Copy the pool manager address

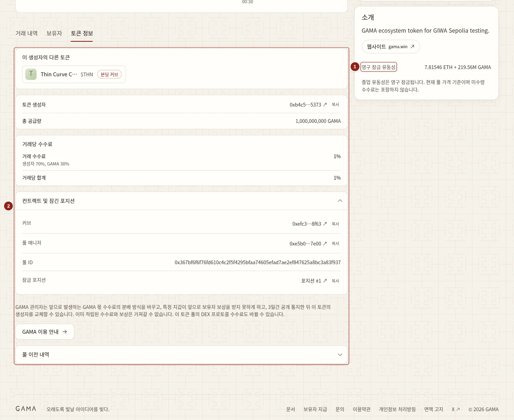coord(335,244)
